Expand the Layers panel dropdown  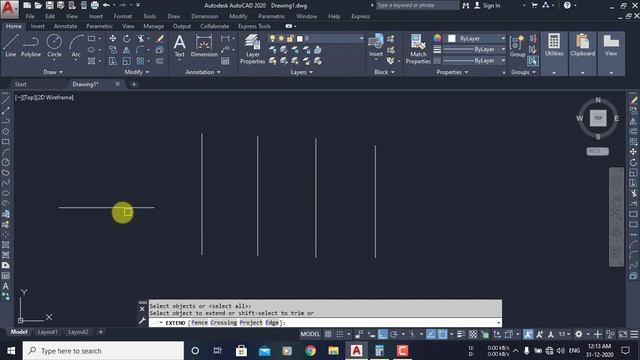pyautogui.click(x=302, y=72)
